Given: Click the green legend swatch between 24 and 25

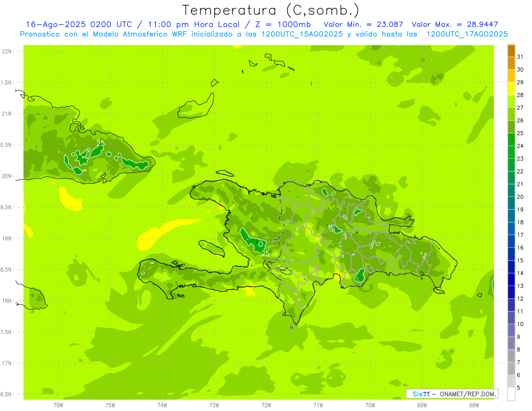Looking at the screenshot, I should 511,140.
